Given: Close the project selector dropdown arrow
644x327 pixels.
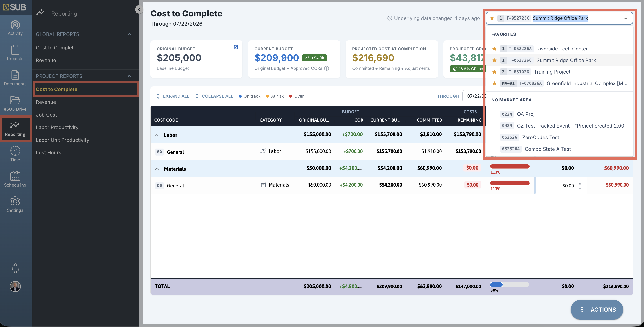Looking at the screenshot, I should point(626,18).
